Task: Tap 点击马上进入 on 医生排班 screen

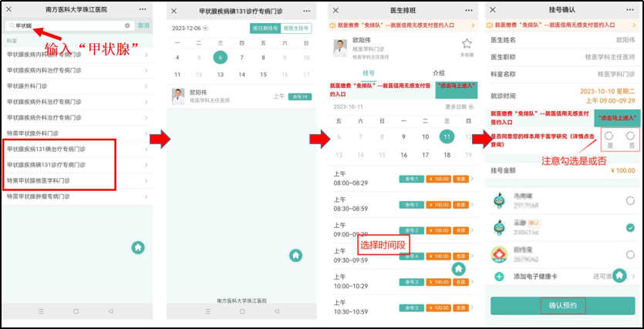Action: point(457,90)
